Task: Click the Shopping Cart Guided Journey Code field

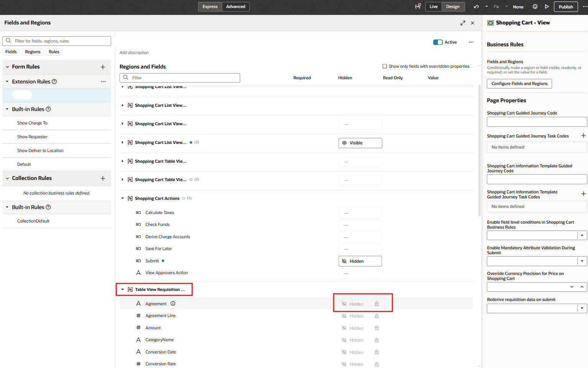Action: point(537,122)
